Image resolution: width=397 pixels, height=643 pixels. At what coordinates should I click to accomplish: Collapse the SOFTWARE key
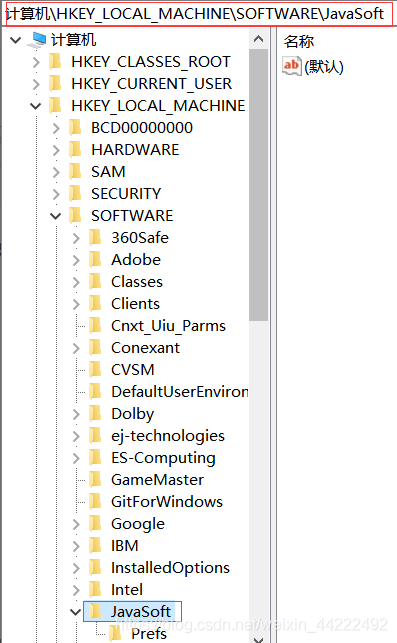[x=56, y=216]
